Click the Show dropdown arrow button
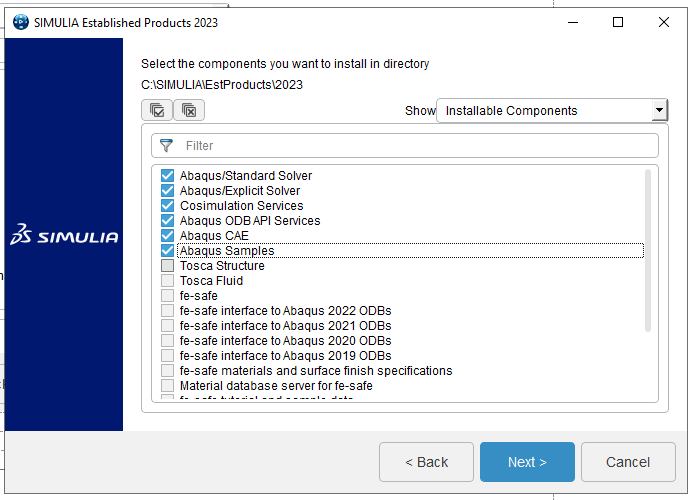Image resolution: width=696 pixels, height=500 pixels. click(x=659, y=110)
